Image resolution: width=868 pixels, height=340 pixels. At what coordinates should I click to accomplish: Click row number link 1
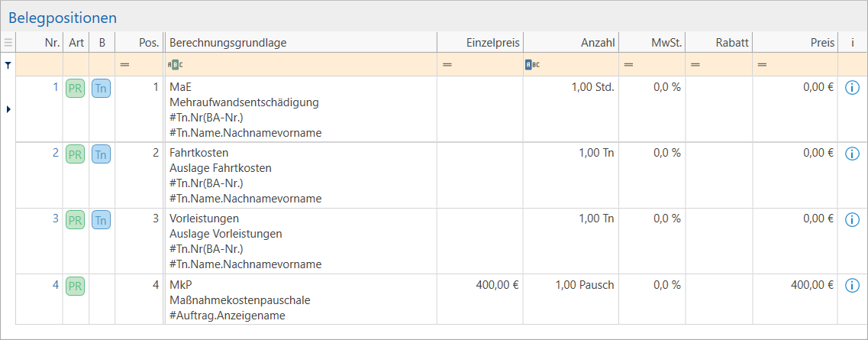coord(55,87)
